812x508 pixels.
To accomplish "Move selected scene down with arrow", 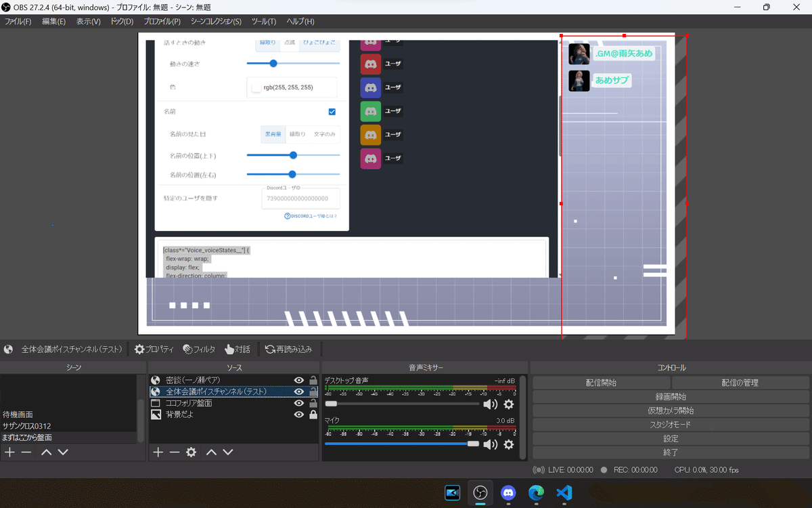I will 63,452.
